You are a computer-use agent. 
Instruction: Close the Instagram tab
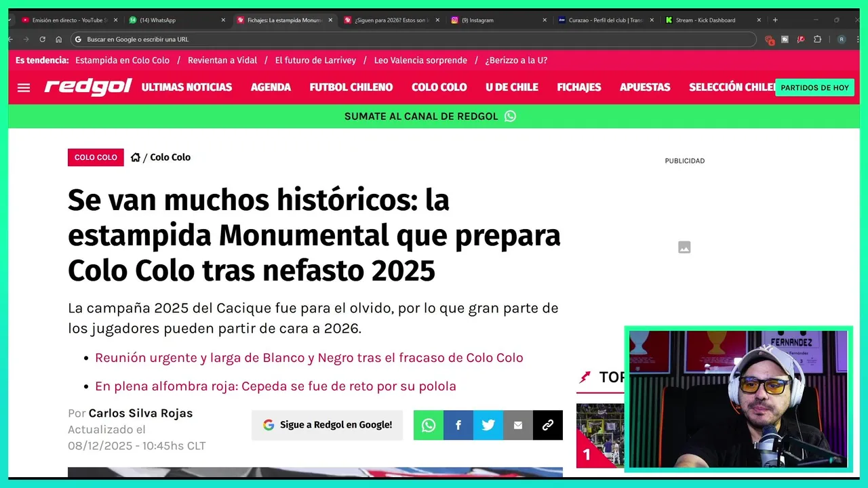[x=545, y=20]
